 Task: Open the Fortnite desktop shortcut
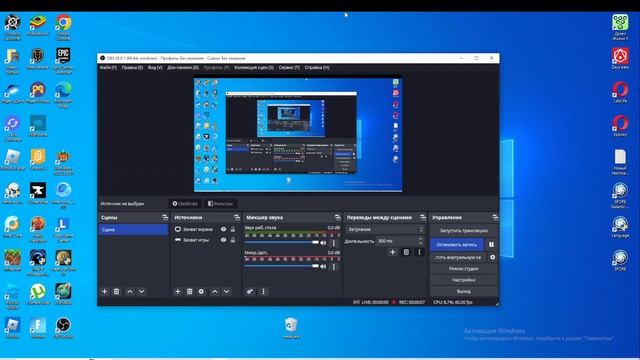coord(38,328)
